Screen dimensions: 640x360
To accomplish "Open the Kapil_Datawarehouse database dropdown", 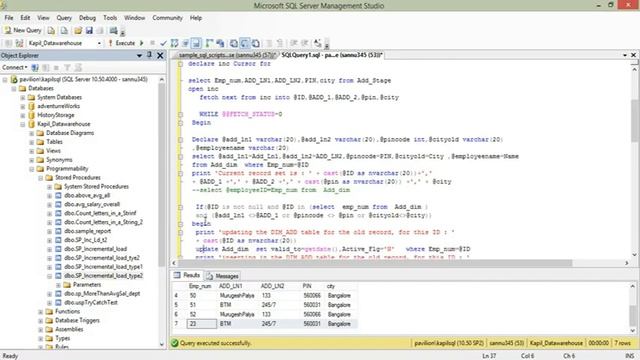I will tap(99, 43).
